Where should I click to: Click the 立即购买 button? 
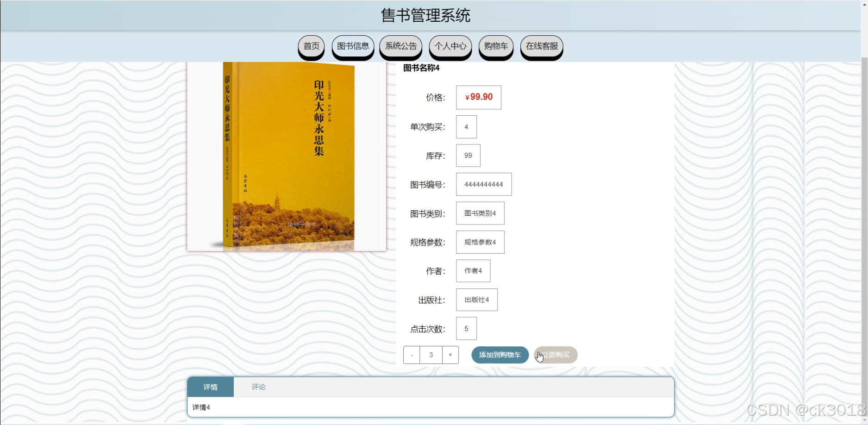556,355
